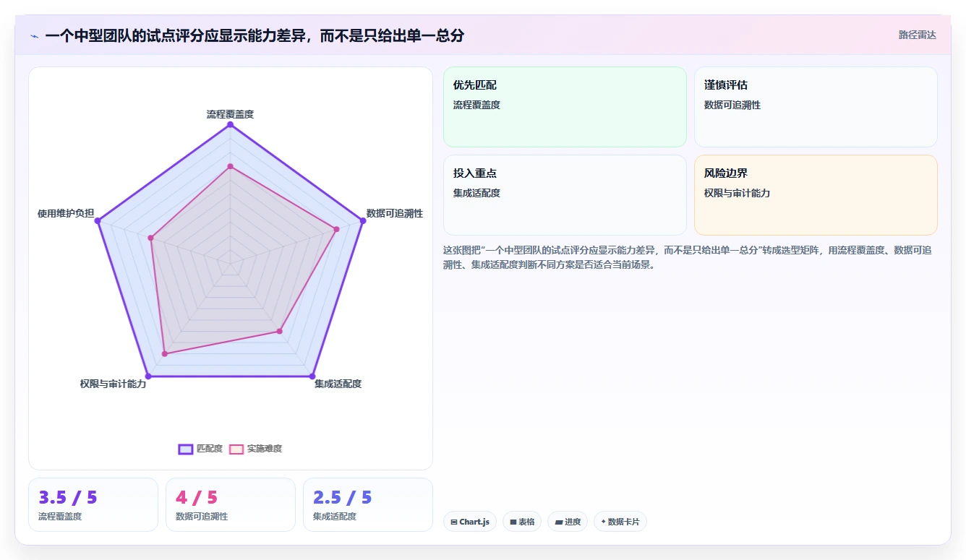Viewport: 966px width, 560px height.
Task: Select the 表格 tag chip
Action: 522,522
